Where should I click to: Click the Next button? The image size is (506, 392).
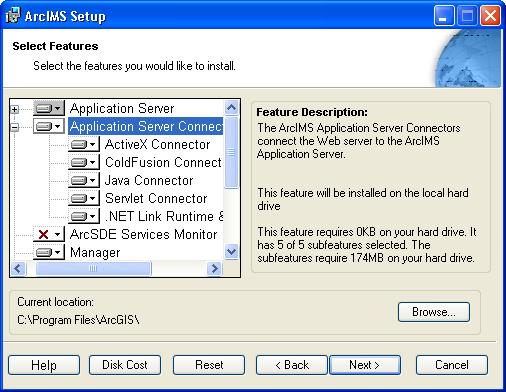pos(365,365)
